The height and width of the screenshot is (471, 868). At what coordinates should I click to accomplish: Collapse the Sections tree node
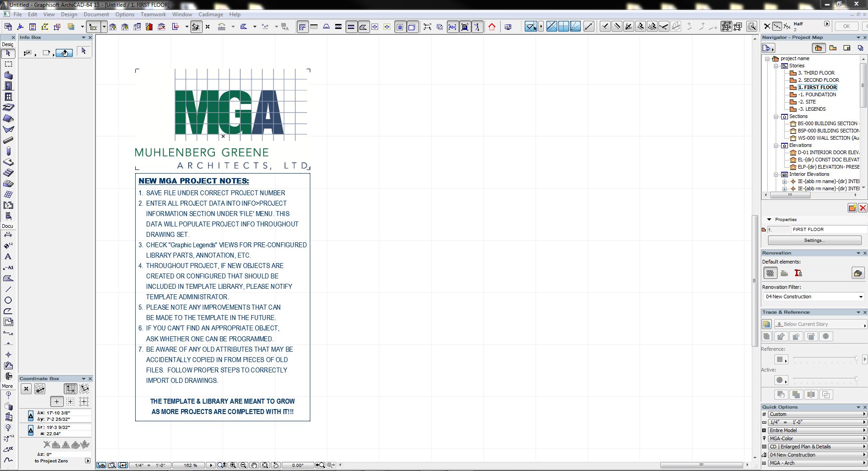(x=776, y=117)
